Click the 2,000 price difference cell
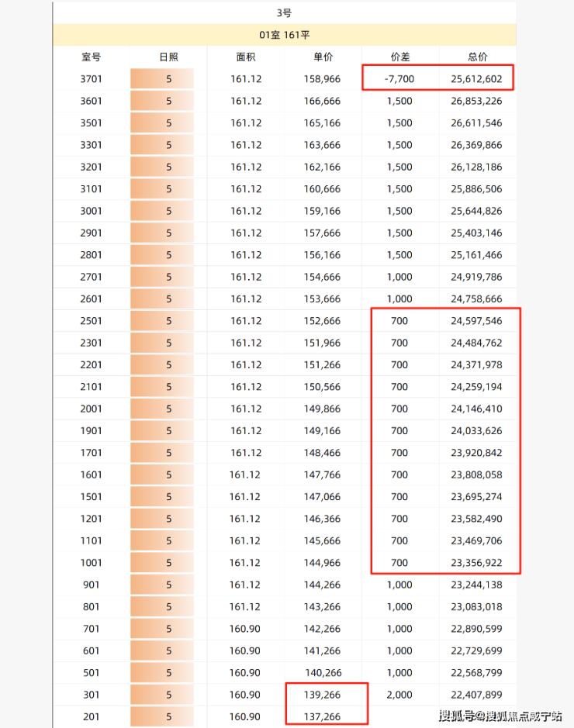This screenshot has height=728, width=574. pyautogui.click(x=399, y=695)
